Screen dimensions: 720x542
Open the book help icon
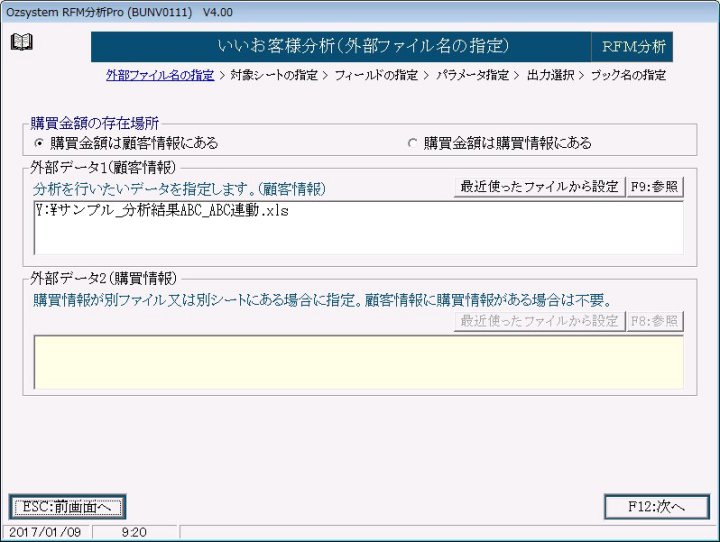[22, 42]
